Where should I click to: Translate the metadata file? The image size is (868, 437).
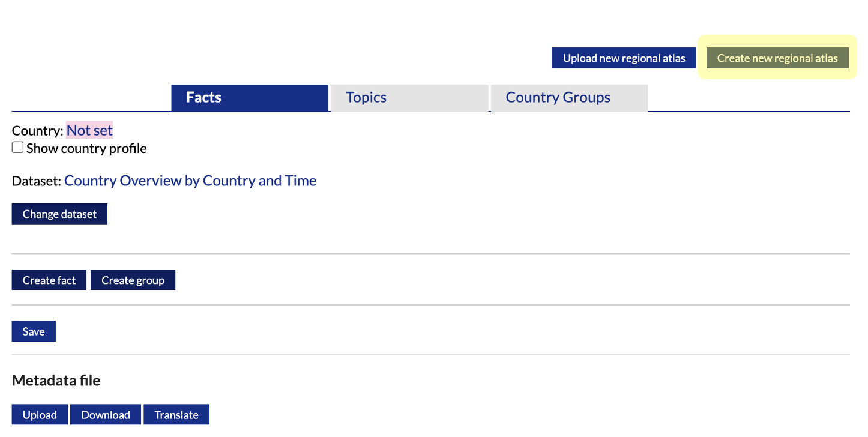[x=176, y=415]
